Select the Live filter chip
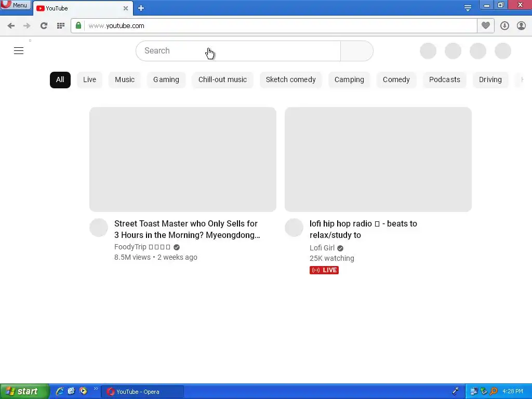The image size is (532, 399). (x=89, y=79)
